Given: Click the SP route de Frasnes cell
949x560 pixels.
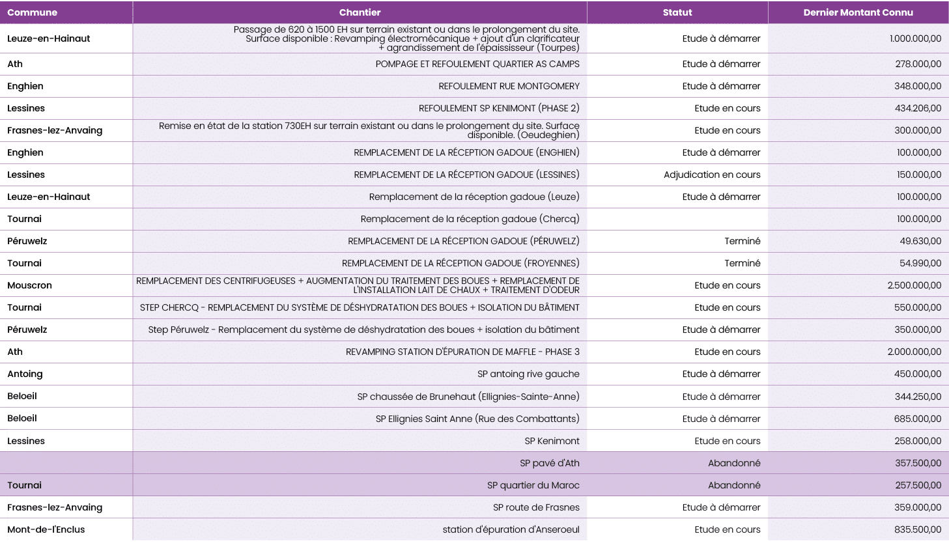Looking at the screenshot, I should click(x=536, y=507).
